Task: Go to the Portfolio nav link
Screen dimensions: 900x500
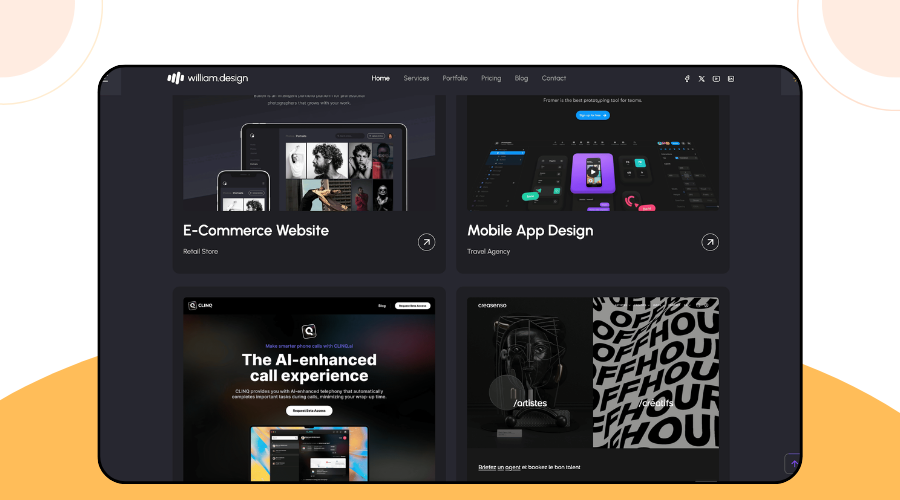Action: (455, 78)
